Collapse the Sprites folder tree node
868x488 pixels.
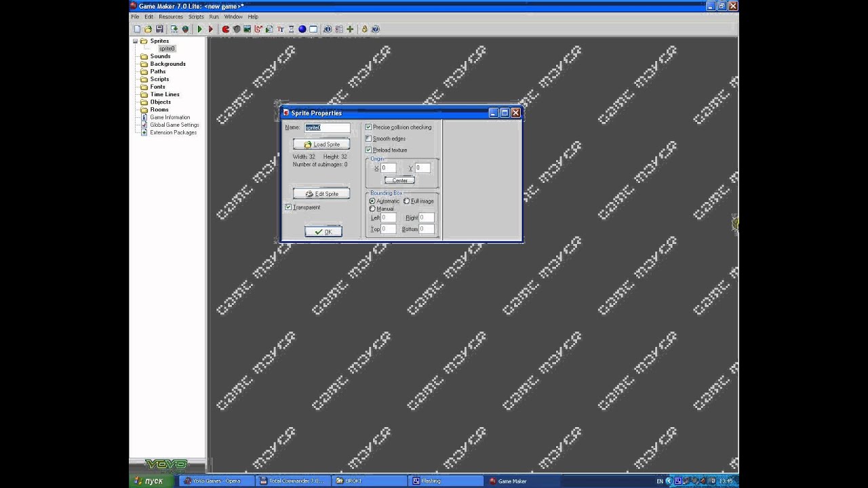135,41
